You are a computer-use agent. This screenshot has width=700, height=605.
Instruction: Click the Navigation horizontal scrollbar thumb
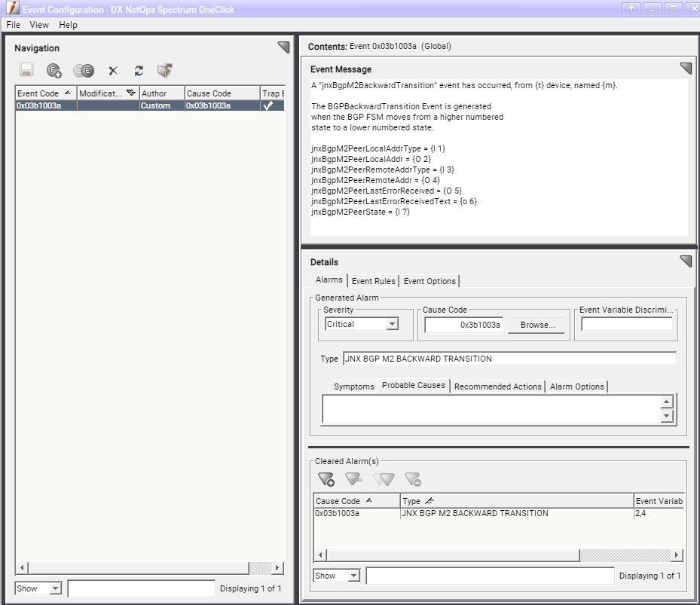pyautogui.click(x=139, y=567)
